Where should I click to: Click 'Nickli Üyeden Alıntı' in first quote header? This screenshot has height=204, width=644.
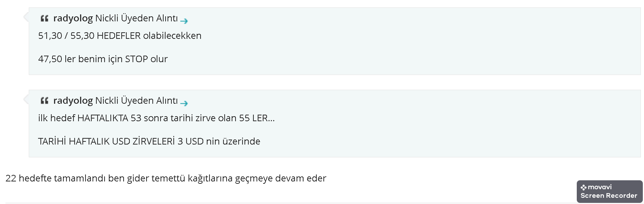136,18
